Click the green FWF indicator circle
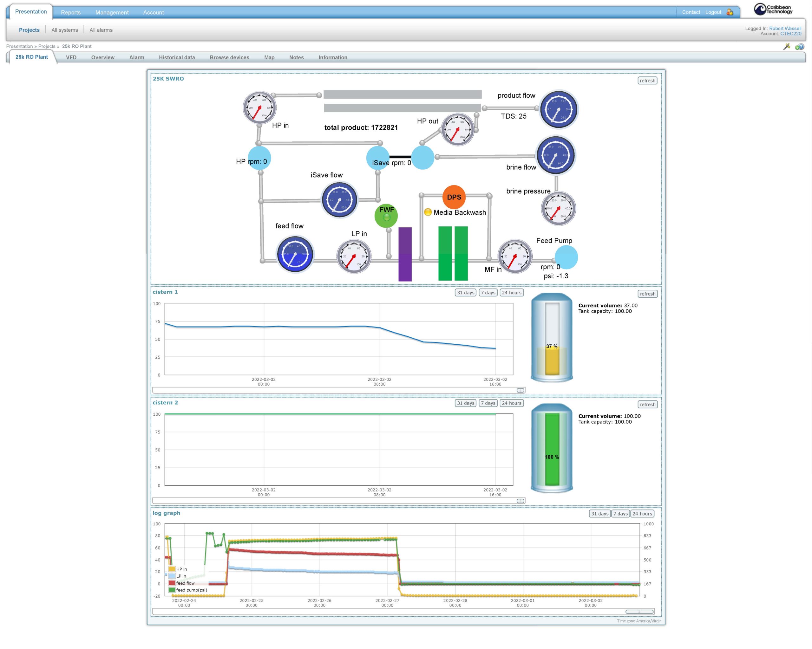Image resolution: width=812 pixels, height=649 pixels. click(386, 216)
